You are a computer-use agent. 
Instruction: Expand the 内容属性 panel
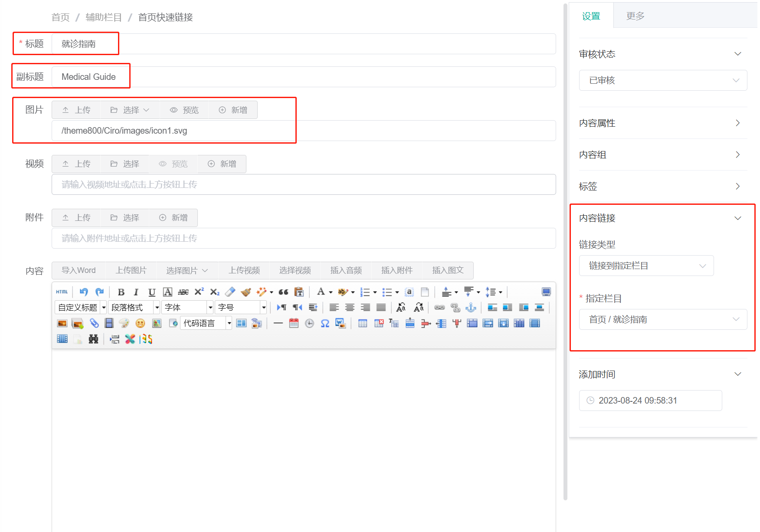pyautogui.click(x=737, y=123)
